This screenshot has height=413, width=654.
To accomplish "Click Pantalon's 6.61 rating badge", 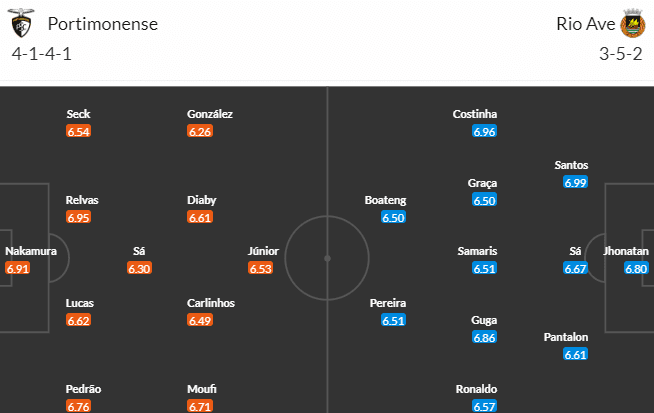I will click(x=575, y=354).
